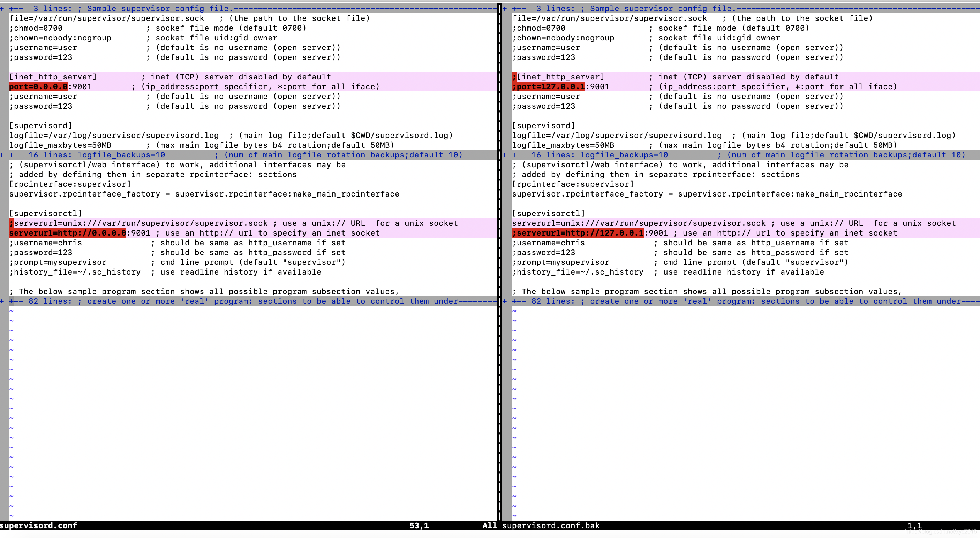The image size is (980, 538).
Task: Click ;chown=nobody:nogroup in supervisord.conf
Action: point(60,38)
